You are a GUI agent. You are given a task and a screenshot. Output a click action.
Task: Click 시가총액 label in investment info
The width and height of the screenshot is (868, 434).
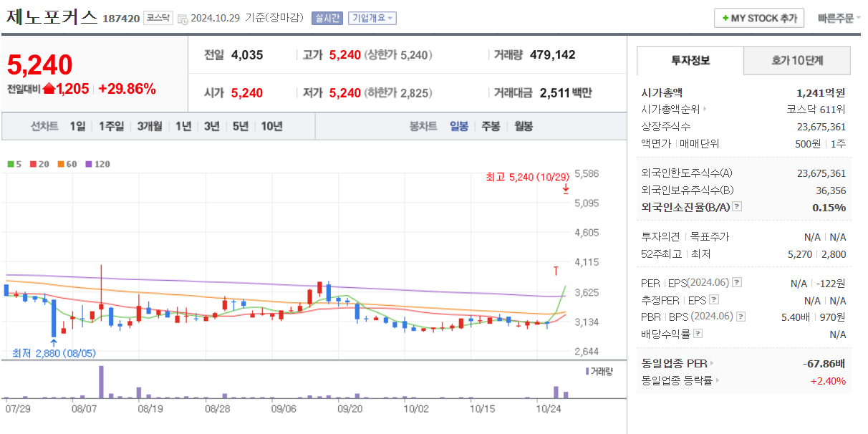pos(662,92)
